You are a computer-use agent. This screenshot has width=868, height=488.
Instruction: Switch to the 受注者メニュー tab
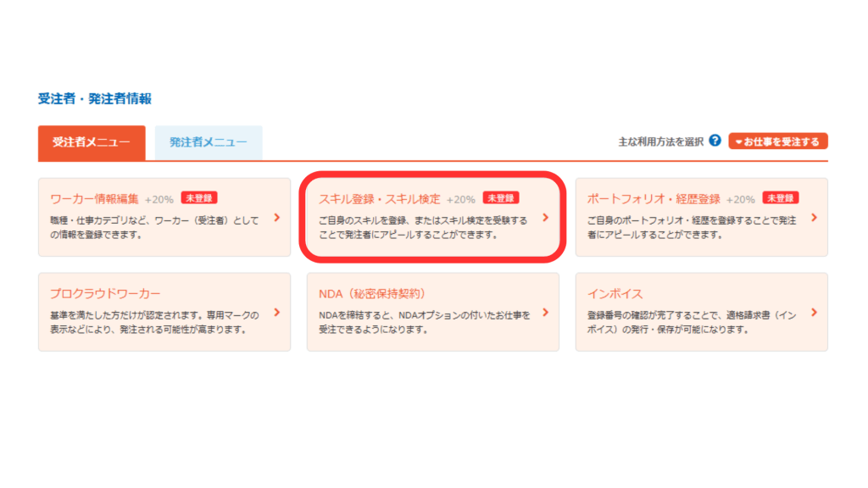click(x=92, y=143)
